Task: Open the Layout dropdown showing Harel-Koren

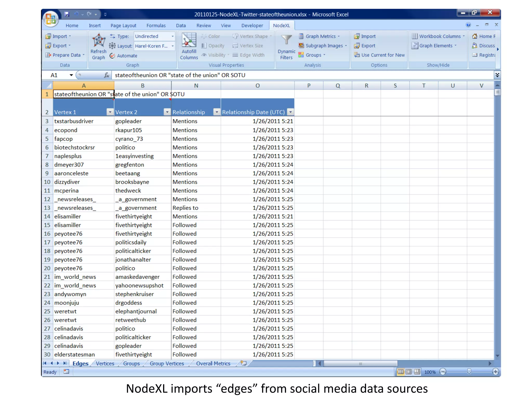Action: coord(172,46)
